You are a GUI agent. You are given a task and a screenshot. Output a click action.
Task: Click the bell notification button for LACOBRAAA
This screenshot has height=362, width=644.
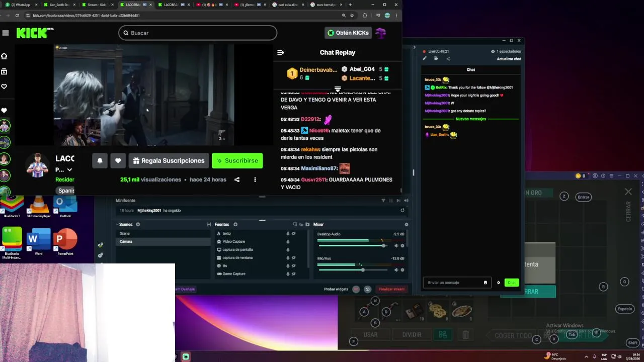coord(100,161)
